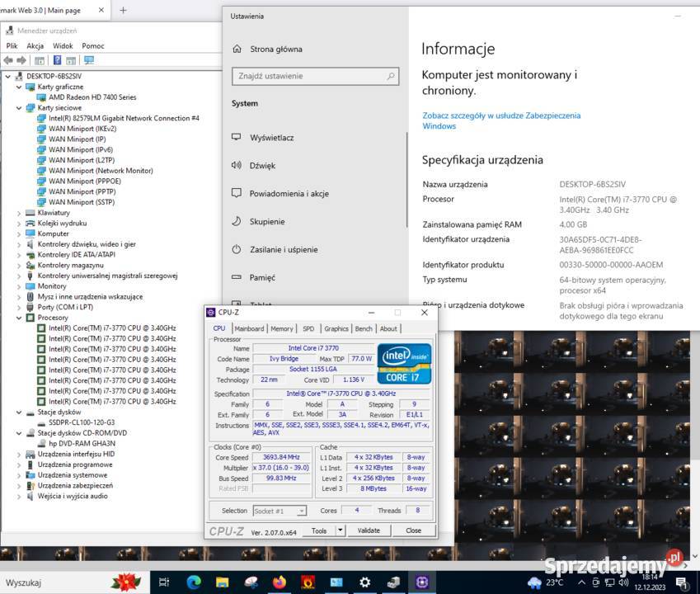
Task: Select AMD Radeon HD 7400 Series device
Action: point(92,97)
